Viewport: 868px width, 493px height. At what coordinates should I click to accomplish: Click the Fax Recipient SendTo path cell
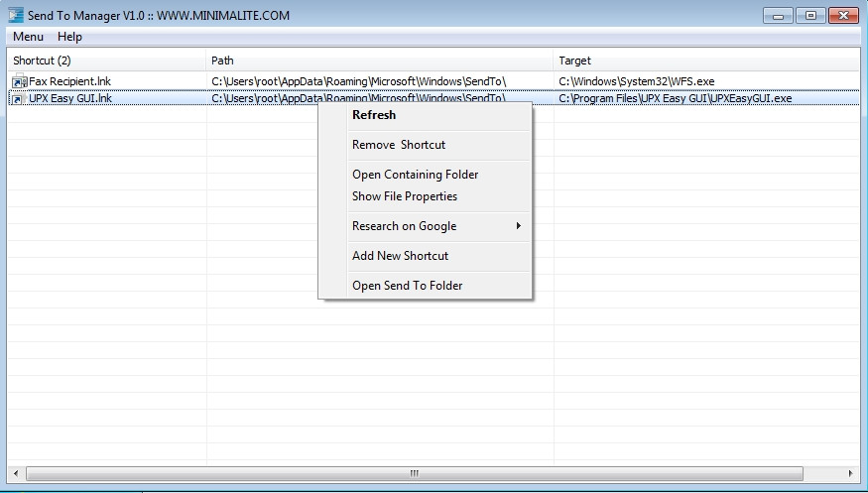(359, 81)
